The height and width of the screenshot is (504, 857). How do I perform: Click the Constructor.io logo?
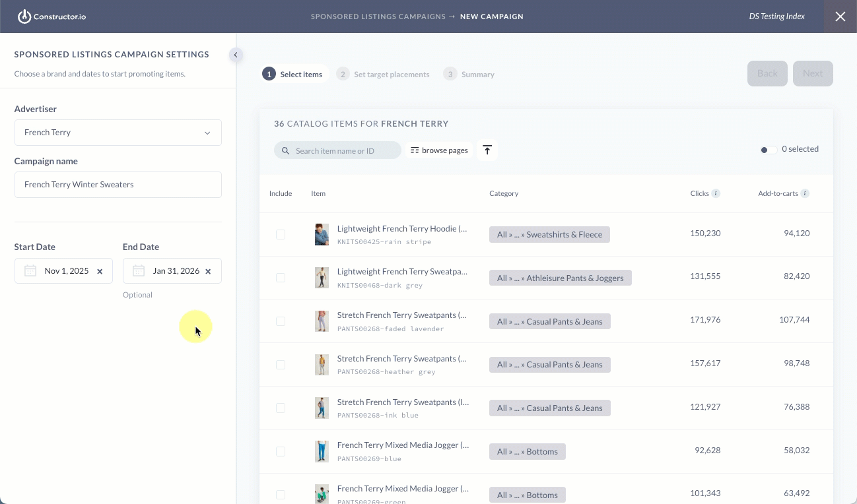52,16
